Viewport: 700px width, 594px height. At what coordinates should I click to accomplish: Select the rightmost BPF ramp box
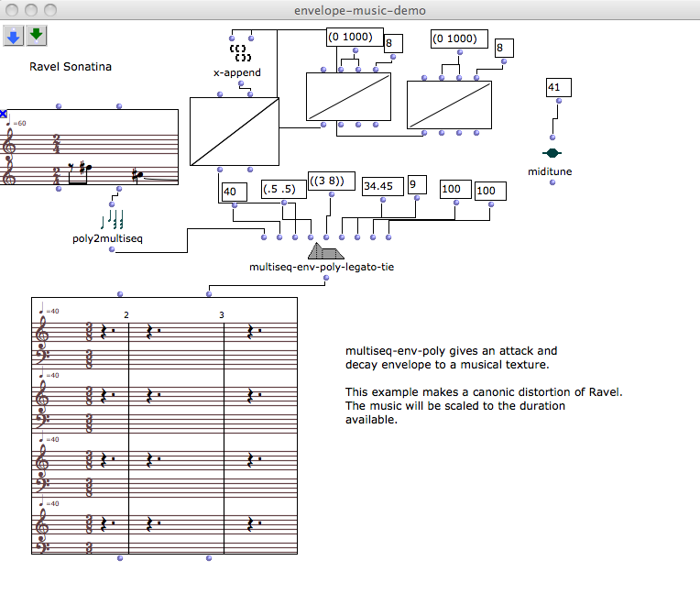(449, 104)
